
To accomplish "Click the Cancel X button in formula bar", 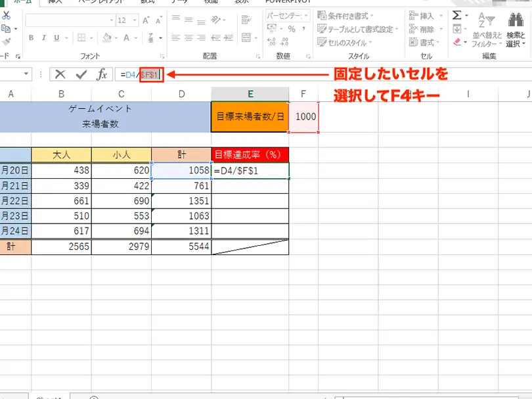I will [60, 74].
